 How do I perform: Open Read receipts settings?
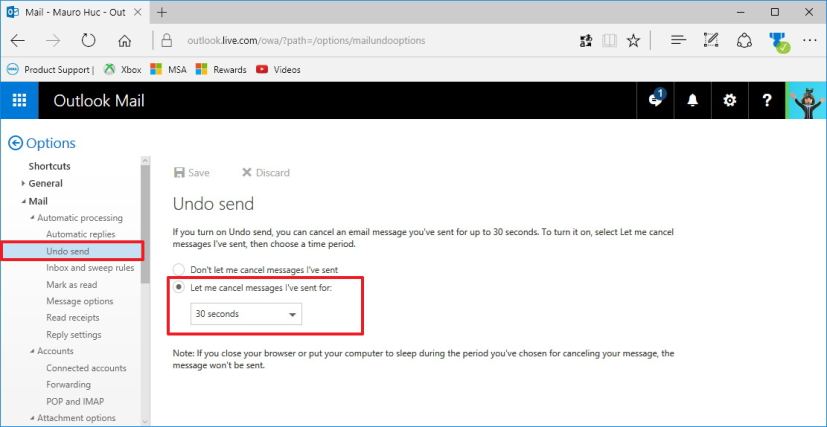[73, 318]
